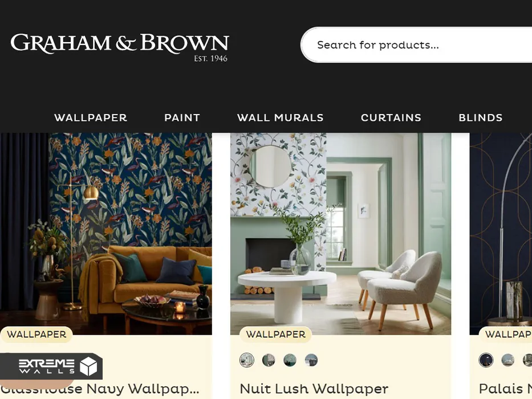Open the Wall Murals menu item
Screen dimensions: 532x399
(x=280, y=118)
